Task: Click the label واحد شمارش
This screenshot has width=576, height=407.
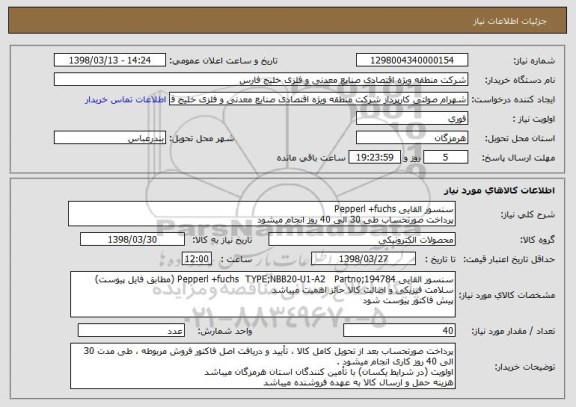Action: tap(225, 331)
